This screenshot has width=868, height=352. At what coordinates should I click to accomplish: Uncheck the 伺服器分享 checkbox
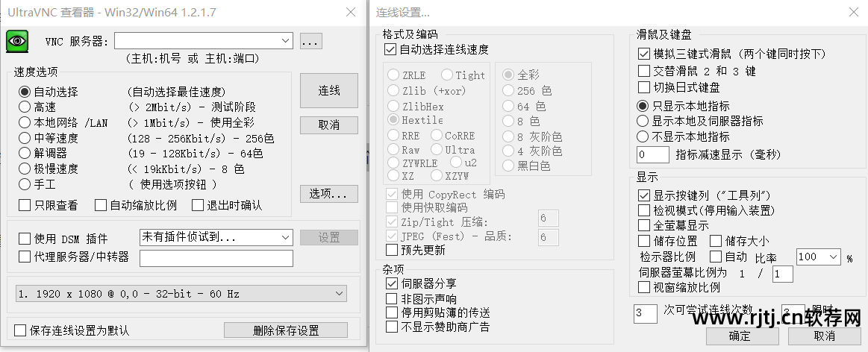click(391, 283)
